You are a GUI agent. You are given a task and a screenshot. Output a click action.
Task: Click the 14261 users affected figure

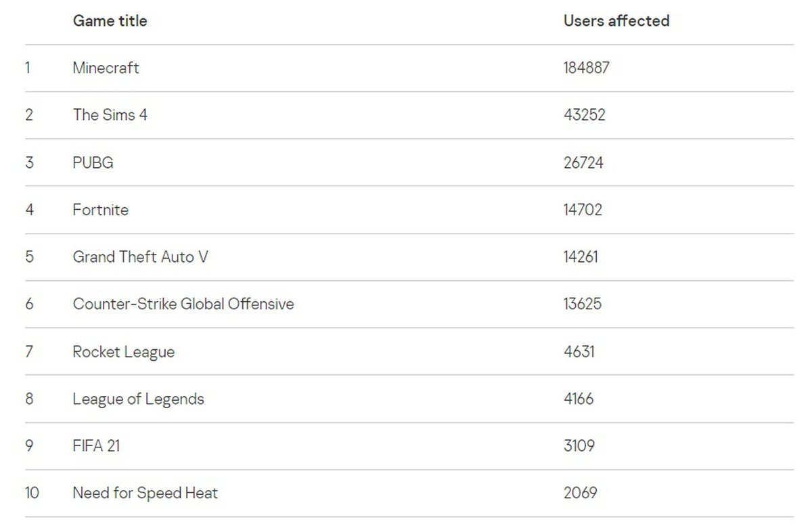click(581, 257)
